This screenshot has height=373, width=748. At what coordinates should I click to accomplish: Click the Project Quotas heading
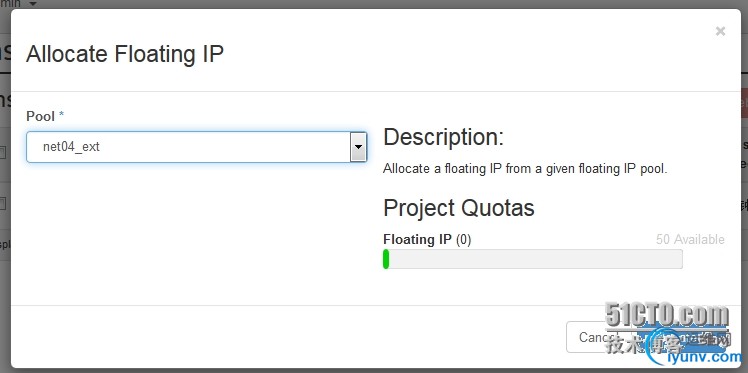pyautogui.click(x=459, y=208)
